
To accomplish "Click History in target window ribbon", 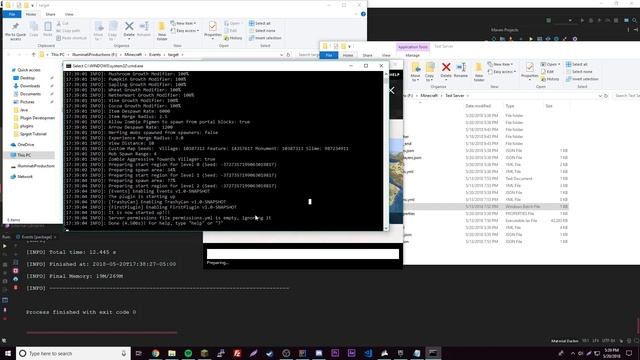I will 233,38.
